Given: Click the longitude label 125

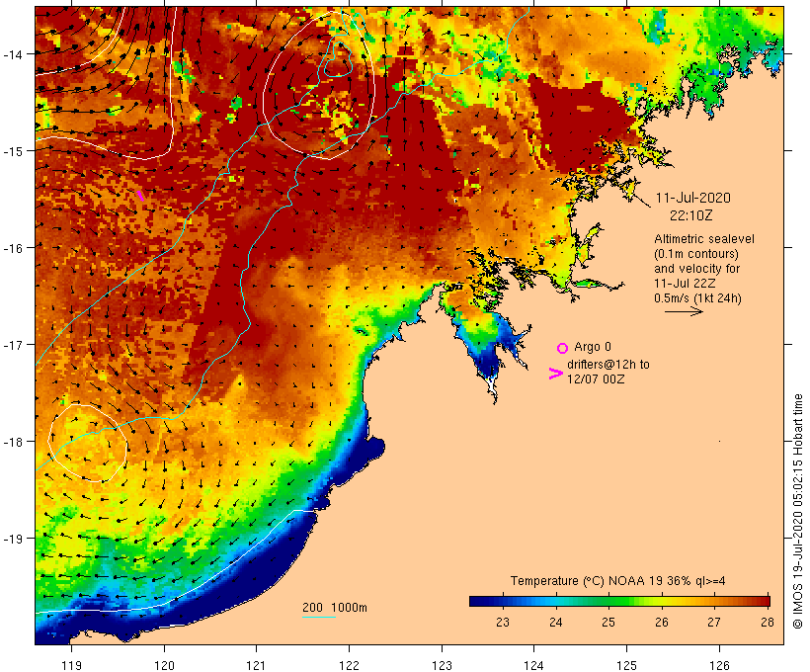Looking at the screenshot, I should click(x=626, y=665).
